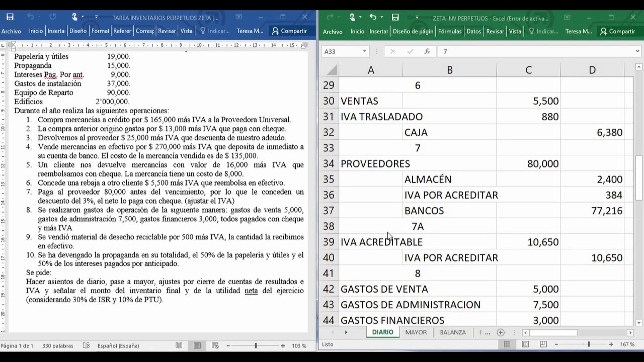Expand the Name Box dropdown in Excel
This screenshot has height=362, width=644.
[x=365, y=51]
